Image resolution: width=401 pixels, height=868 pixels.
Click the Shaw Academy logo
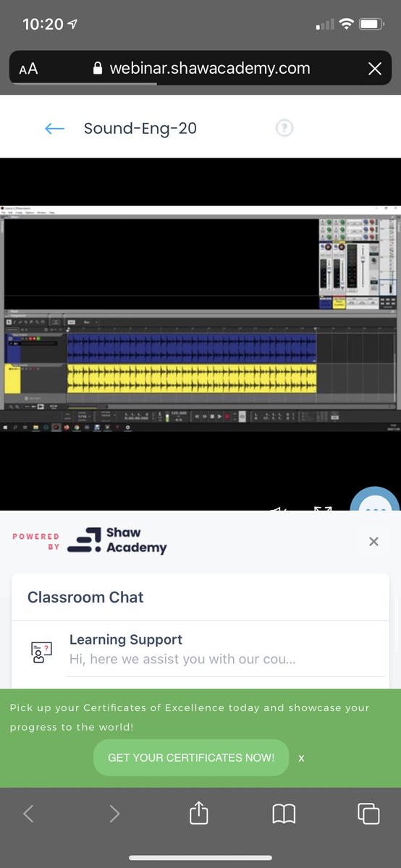click(x=117, y=541)
